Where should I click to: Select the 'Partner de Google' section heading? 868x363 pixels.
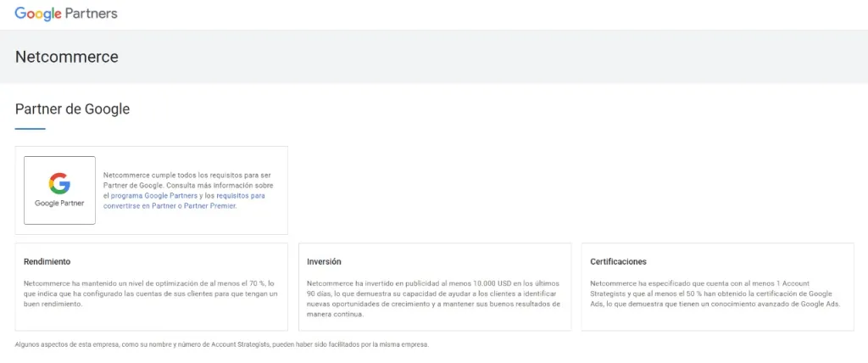73,109
